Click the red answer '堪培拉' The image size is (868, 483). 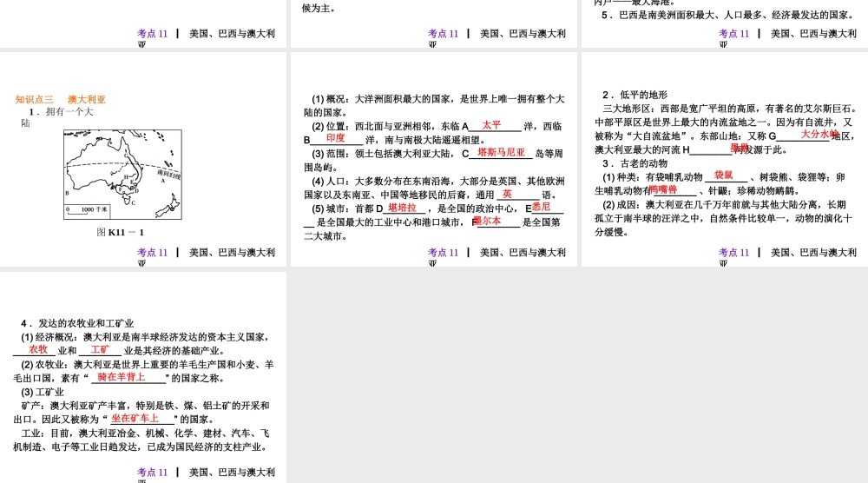402,208
